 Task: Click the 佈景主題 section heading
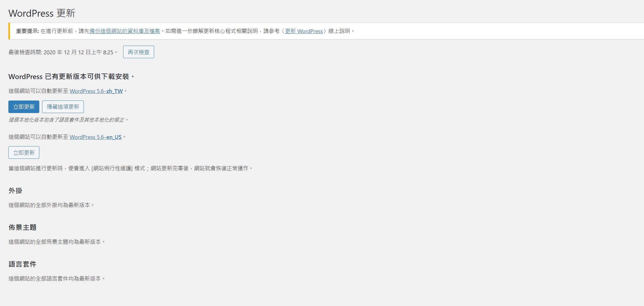22,227
